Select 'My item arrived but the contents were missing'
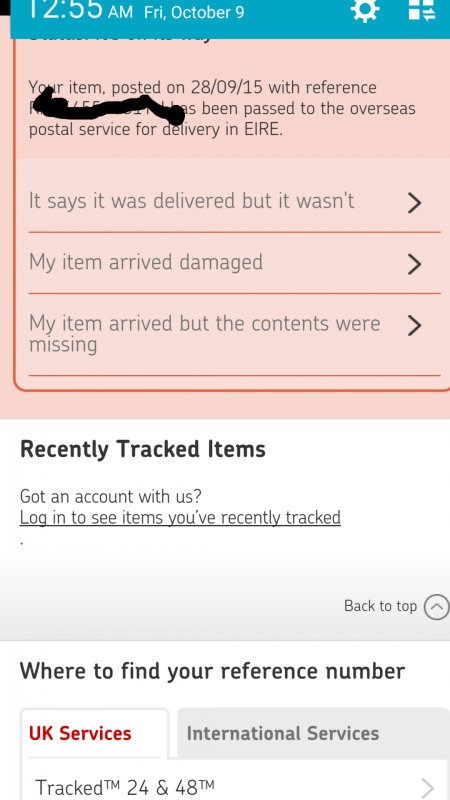 [x=235, y=334]
